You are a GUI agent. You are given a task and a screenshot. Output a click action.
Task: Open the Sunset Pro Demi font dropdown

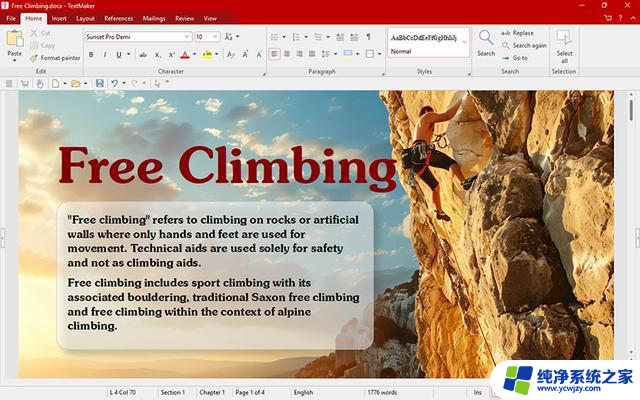pyautogui.click(x=187, y=37)
